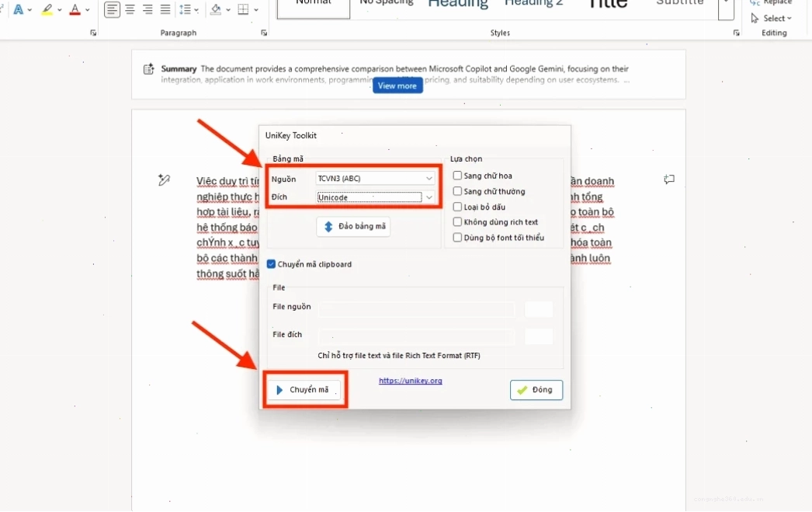Apply red font color
The height and width of the screenshot is (512, 812).
(x=75, y=9)
